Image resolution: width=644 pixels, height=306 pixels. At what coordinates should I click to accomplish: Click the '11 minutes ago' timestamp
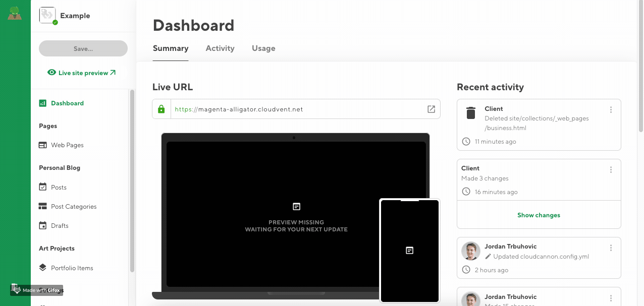[495, 142]
